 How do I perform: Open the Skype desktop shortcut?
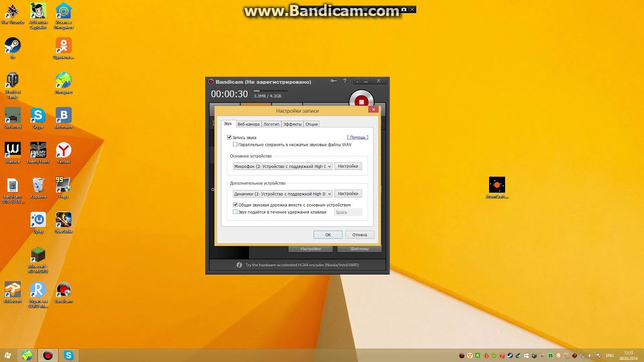[38, 118]
